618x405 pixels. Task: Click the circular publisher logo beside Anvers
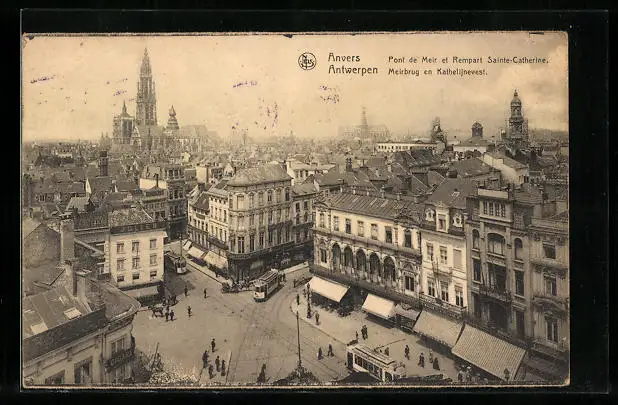[x=307, y=61]
